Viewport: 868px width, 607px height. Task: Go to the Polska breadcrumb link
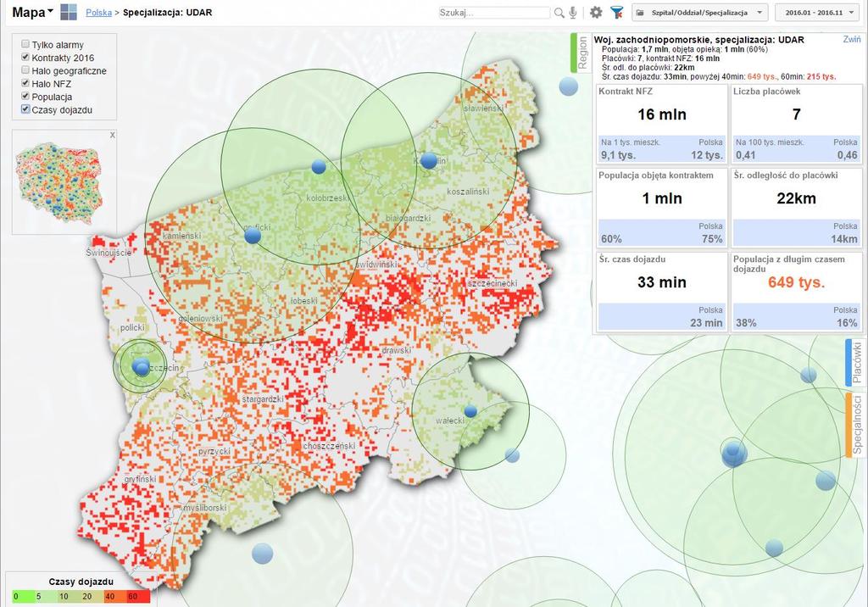(98, 12)
